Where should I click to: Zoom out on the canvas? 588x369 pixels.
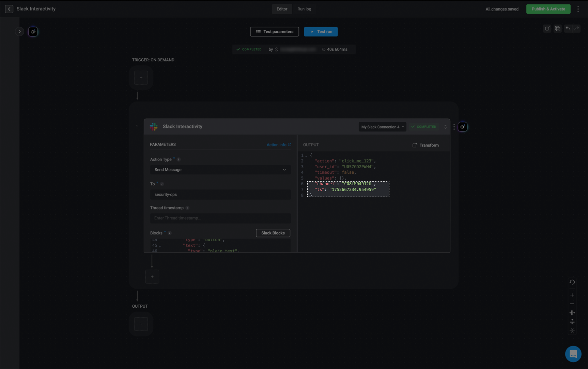click(x=572, y=304)
